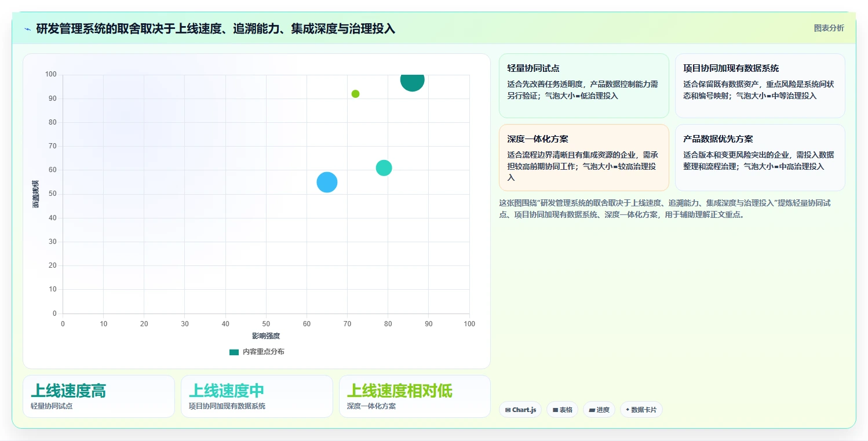
Task: Click the 内容重点分布 legend text
Action: point(264,352)
